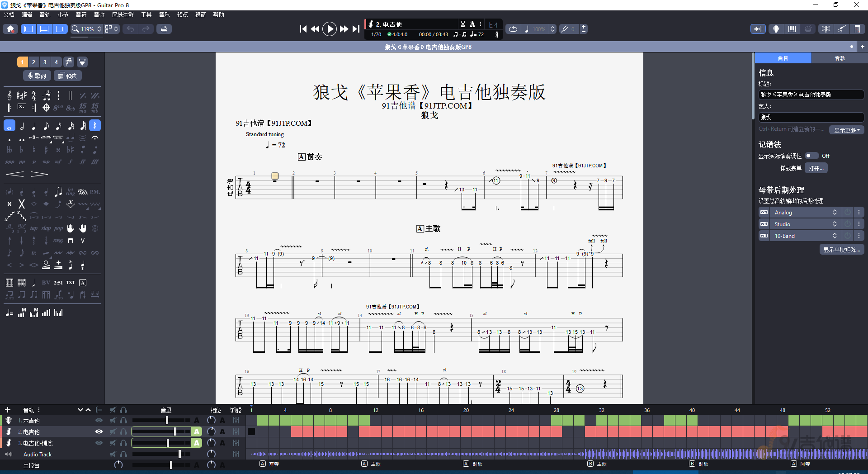The width and height of the screenshot is (868, 474).
Task: Click the TXT text insertion icon
Action: point(71,283)
